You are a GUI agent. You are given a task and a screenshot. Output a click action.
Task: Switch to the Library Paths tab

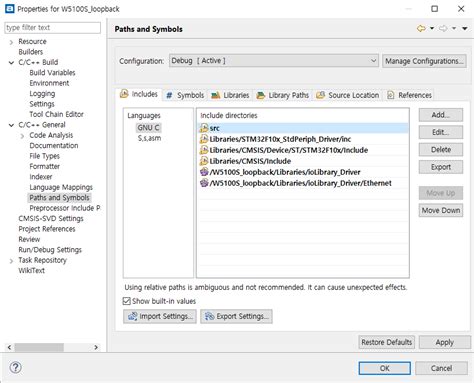[283, 95]
